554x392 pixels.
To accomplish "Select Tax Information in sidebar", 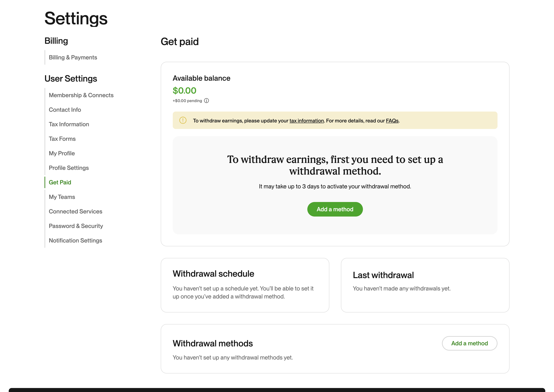I will pyautogui.click(x=69, y=124).
